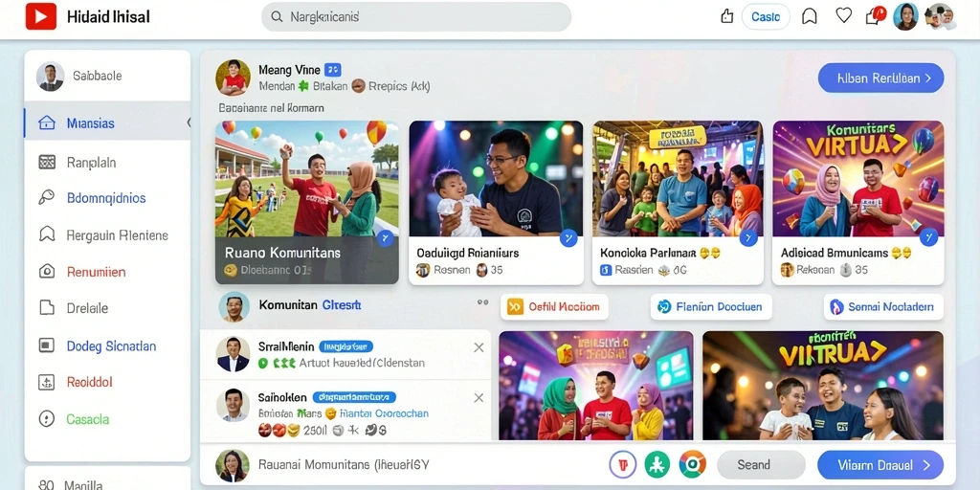This screenshot has height=490, width=980.
Task: Open the Adleicad Bmunicams video card
Action: click(x=858, y=203)
